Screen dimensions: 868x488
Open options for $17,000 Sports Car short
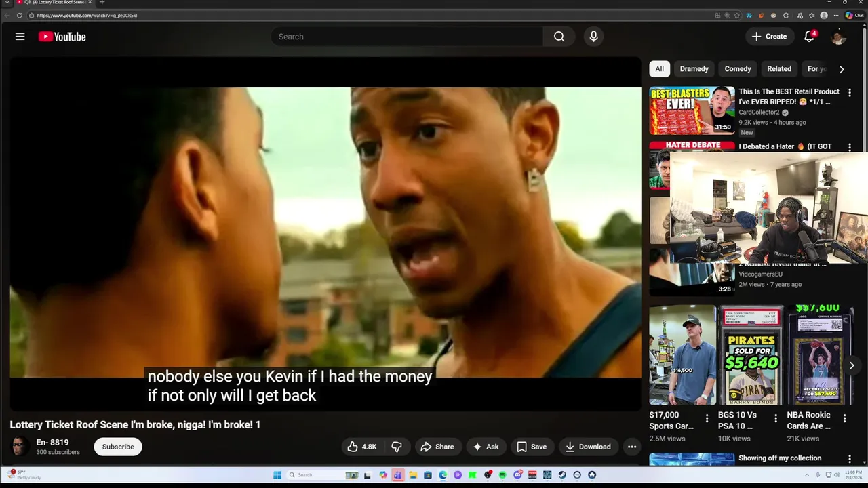point(707,419)
